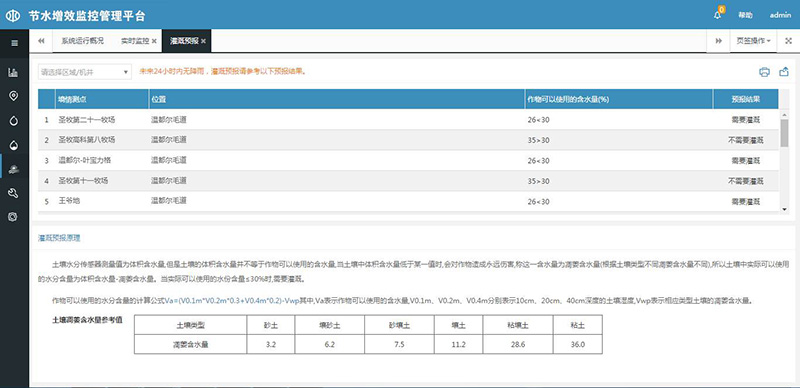Move tabs right with double arrow
The image size is (800, 388).
pyautogui.click(x=718, y=41)
